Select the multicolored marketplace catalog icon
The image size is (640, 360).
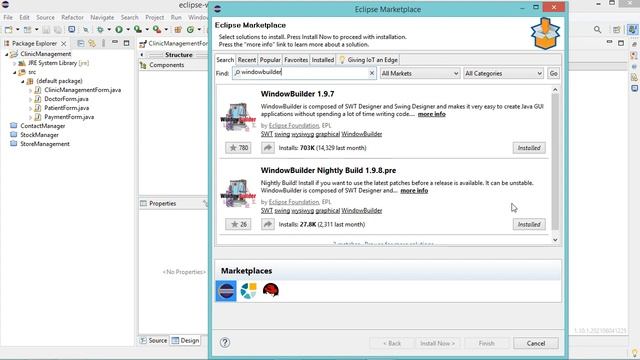[x=249, y=291]
